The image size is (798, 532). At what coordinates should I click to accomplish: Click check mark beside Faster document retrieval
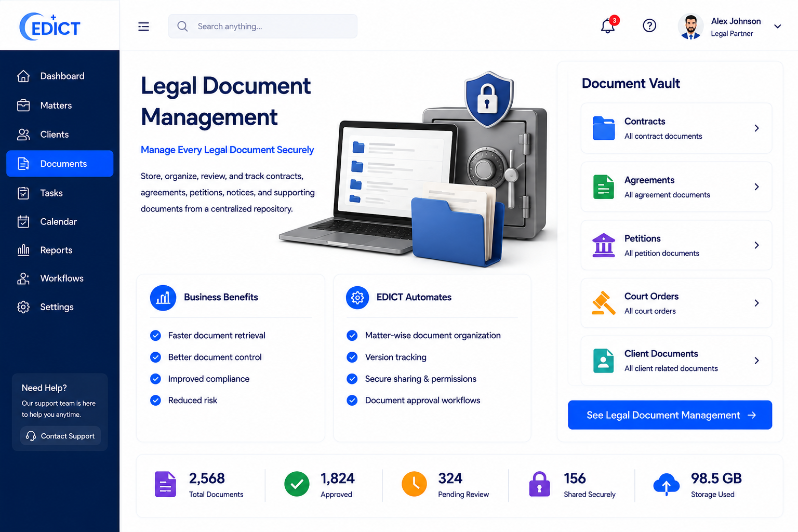click(155, 336)
